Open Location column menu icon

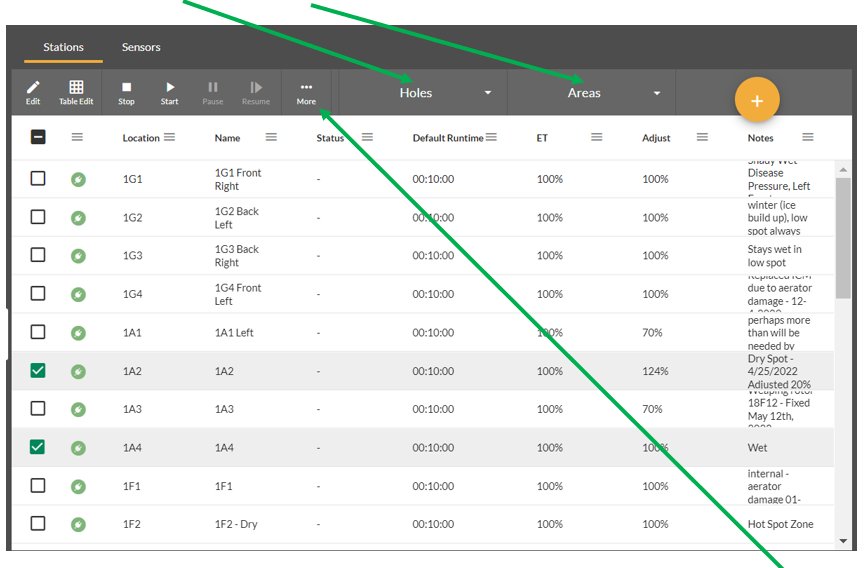[x=170, y=137]
